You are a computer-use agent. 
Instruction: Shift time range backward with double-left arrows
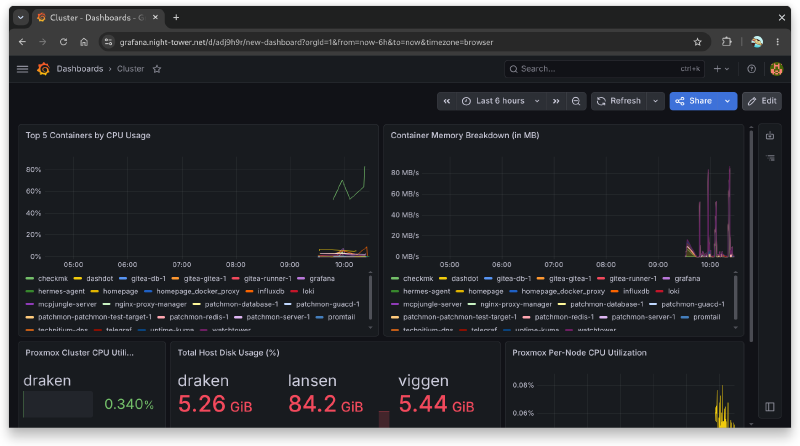pyautogui.click(x=446, y=101)
